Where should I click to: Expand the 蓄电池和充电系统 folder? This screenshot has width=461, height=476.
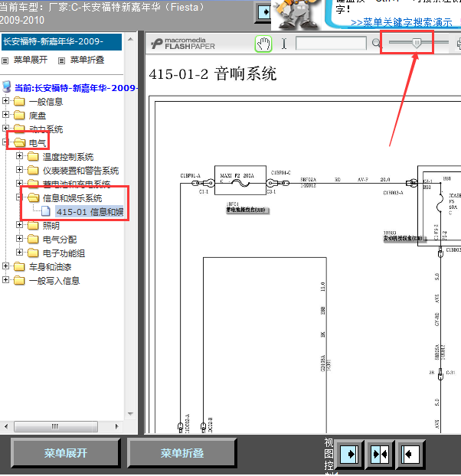point(19,183)
